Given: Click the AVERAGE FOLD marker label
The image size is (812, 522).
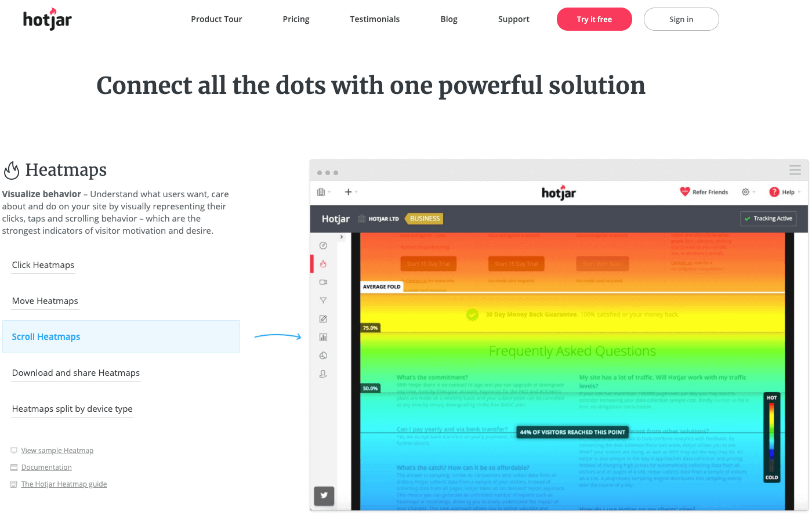Looking at the screenshot, I should pos(382,287).
